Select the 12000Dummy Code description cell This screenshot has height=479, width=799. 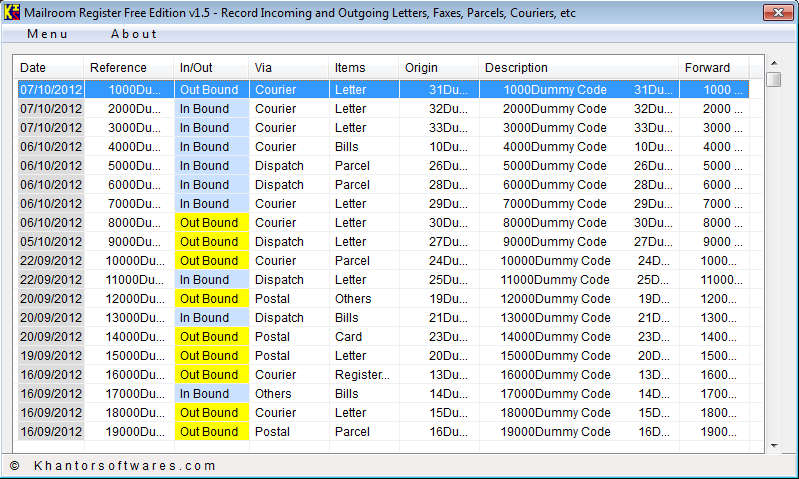(555, 299)
